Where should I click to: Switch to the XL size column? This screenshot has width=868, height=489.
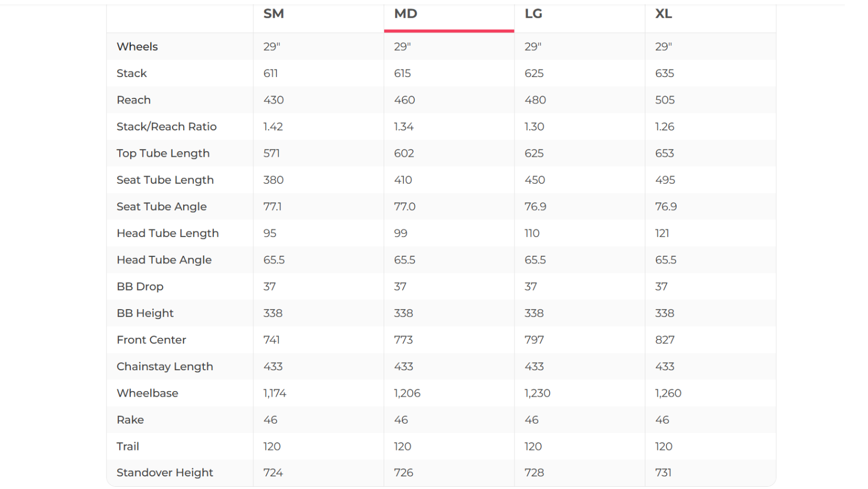click(x=664, y=14)
